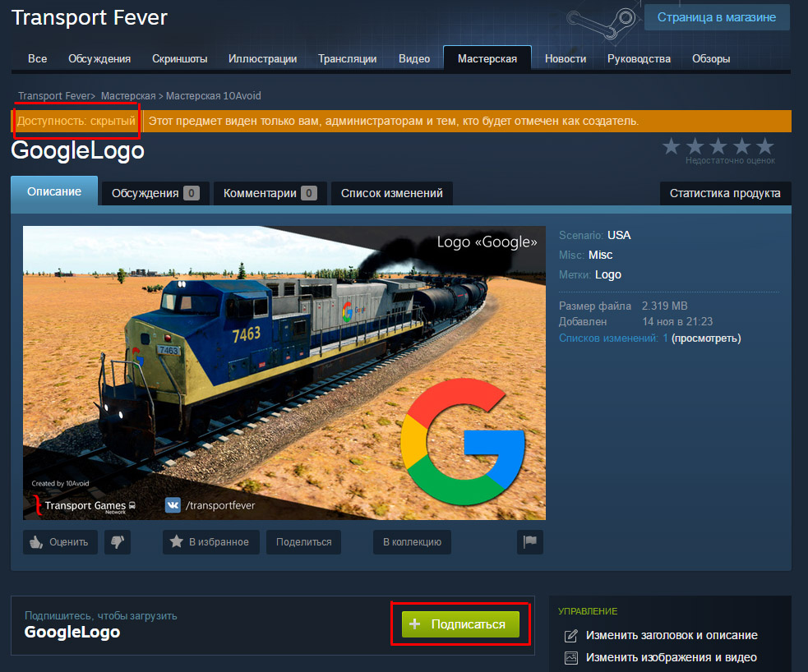Viewport: 808px width, 672px height.
Task: Click the image icon beside Изменить изображения
Action: 571,657
